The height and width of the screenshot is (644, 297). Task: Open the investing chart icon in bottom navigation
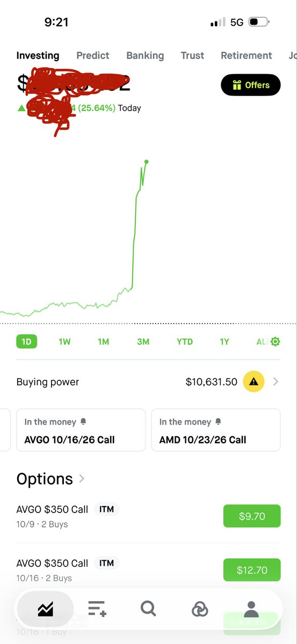pos(45,609)
